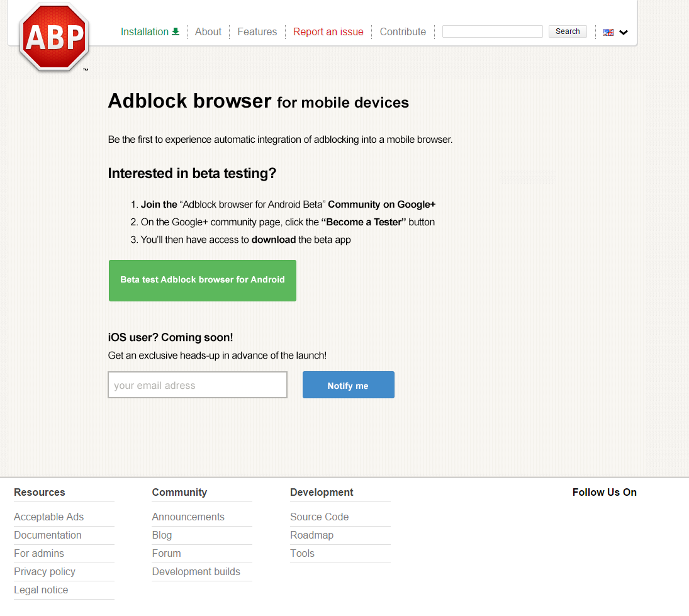The image size is (689, 616).
Task: Expand the language selector chevron
Action: tap(624, 32)
